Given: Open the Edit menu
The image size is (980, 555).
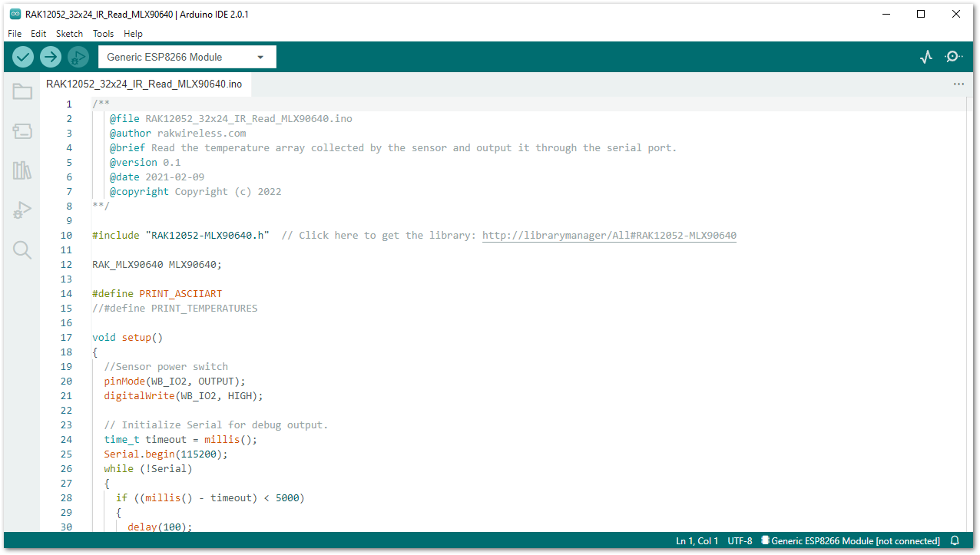Looking at the screenshot, I should 38,34.
